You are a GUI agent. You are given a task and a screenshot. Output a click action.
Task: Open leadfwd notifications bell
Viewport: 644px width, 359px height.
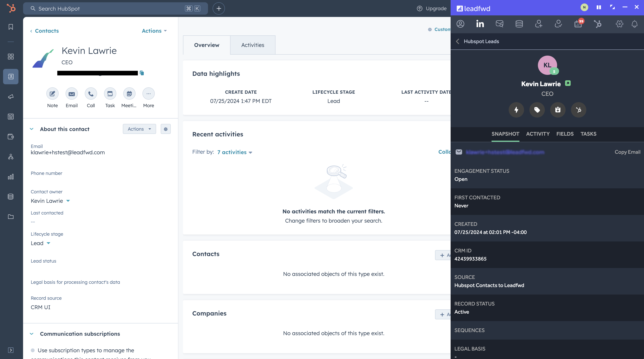(x=635, y=24)
